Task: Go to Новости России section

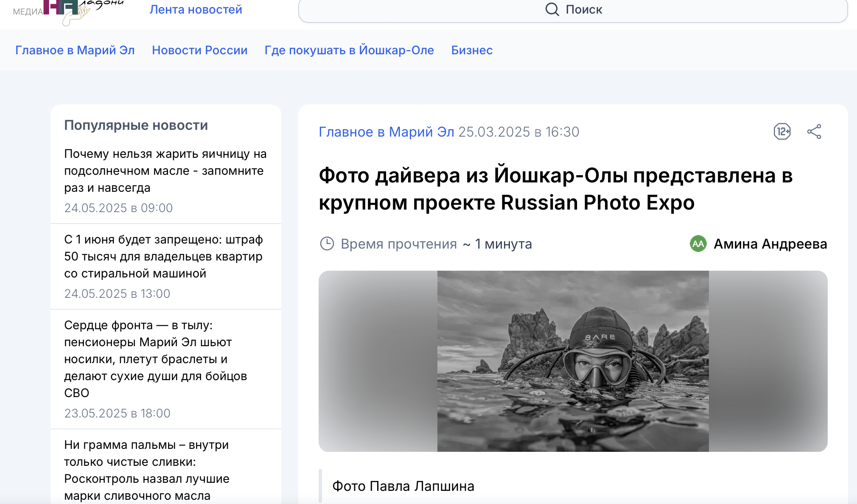Action: click(199, 50)
